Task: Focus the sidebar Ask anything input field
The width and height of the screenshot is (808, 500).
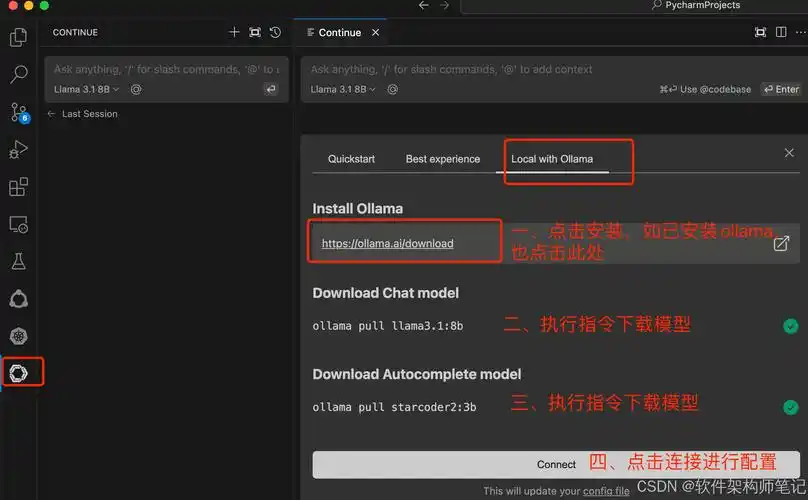Action: coord(165,70)
